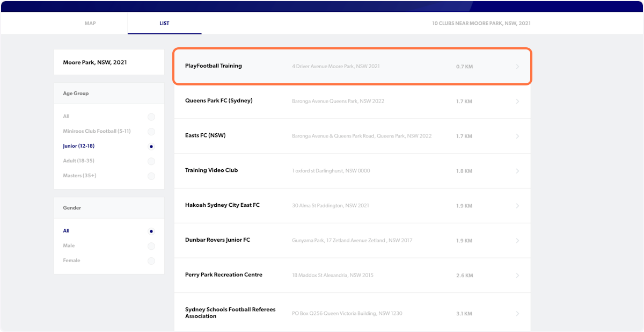This screenshot has width=644, height=332.
Task: Click the 2.6 KM distance value
Action: 464,276
